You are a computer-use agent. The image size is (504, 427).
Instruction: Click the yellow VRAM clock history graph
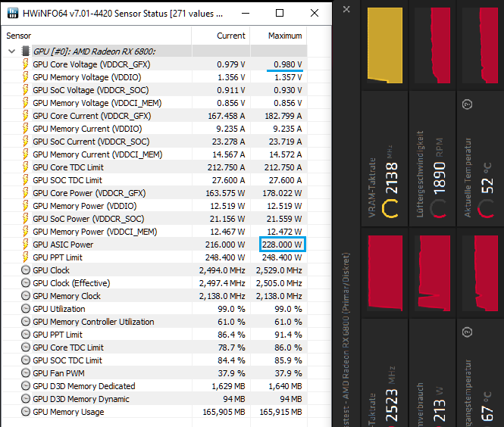(x=385, y=45)
